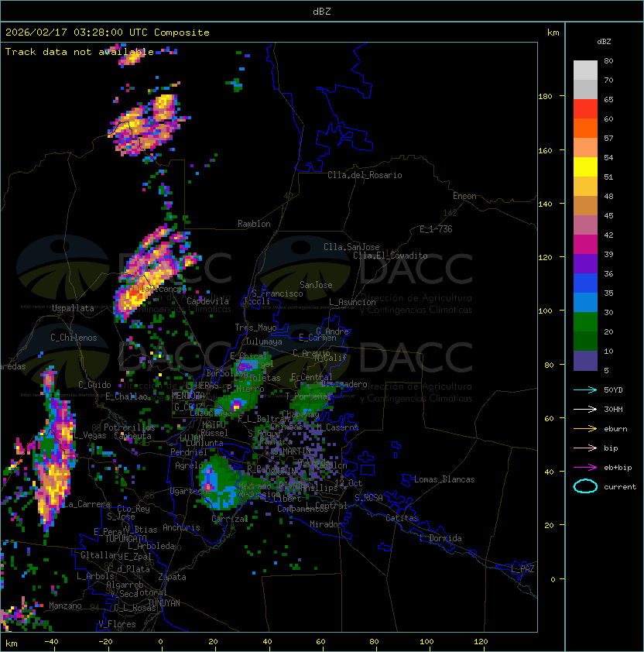Screen dimensions: 644x652
Task: Click the Potrerillos place label
Action: click(x=129, y=427)
